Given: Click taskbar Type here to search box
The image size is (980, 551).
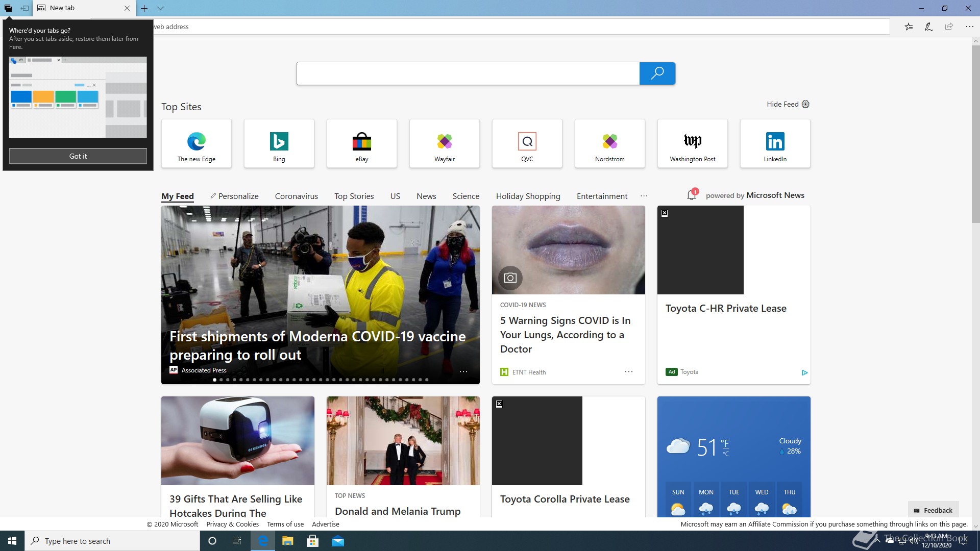Looking at the screenshot, I should [x=112, y=541].
